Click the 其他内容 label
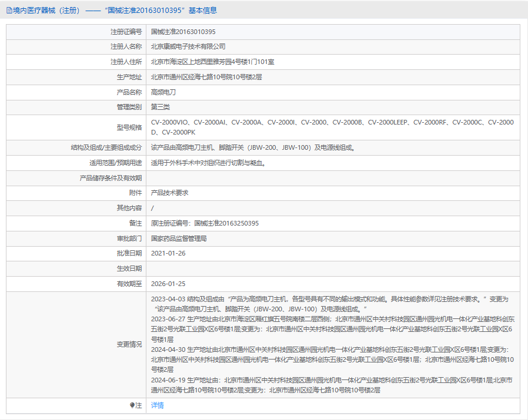Viewport: 528px width, 420px height. [x=129, y=208]
